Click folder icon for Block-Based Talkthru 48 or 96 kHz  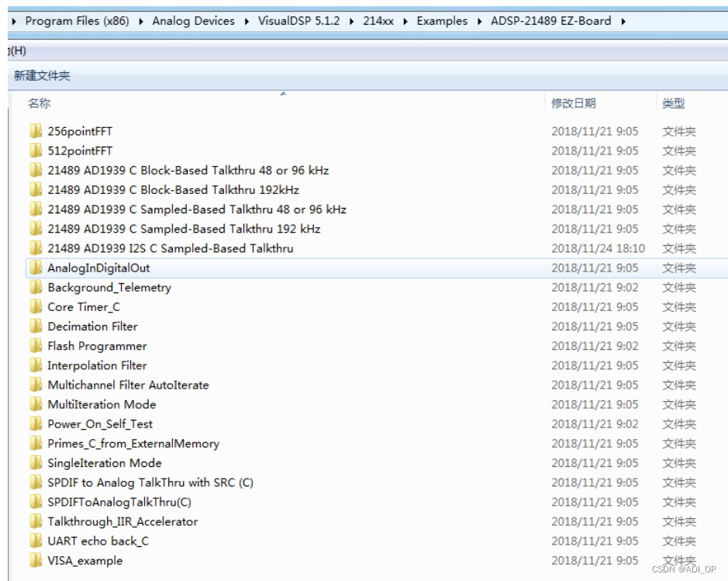pos(36,170)
